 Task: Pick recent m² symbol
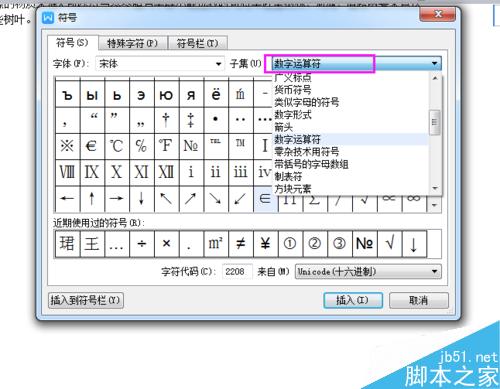point(216,244)
